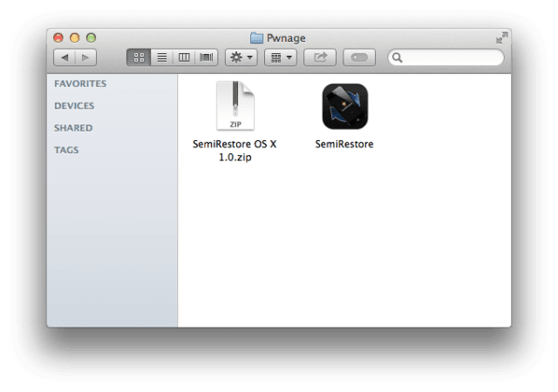Switch to icon view mode
Screen dimensions: 558x392
pos(139,57)
